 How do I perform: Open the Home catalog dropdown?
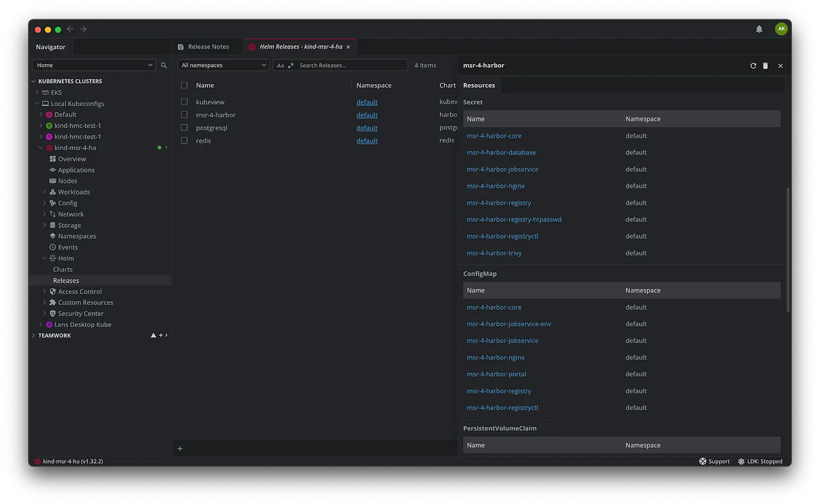pyautogui.click(x=94, y=65)
